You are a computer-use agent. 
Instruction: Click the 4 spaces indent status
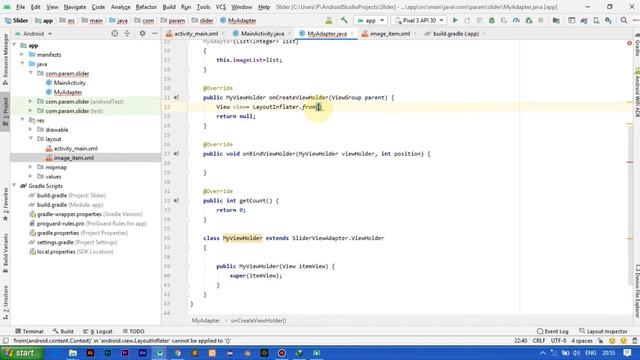(582, 341)
